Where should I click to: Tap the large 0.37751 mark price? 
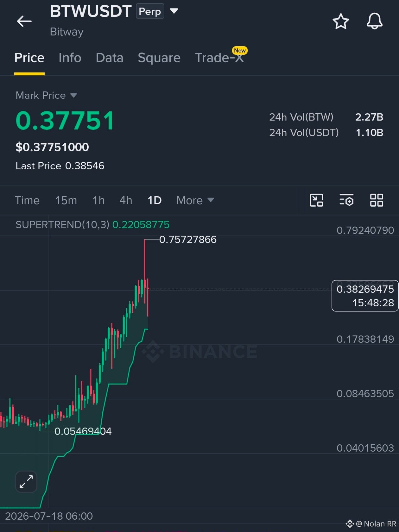(x=65, y=121)
